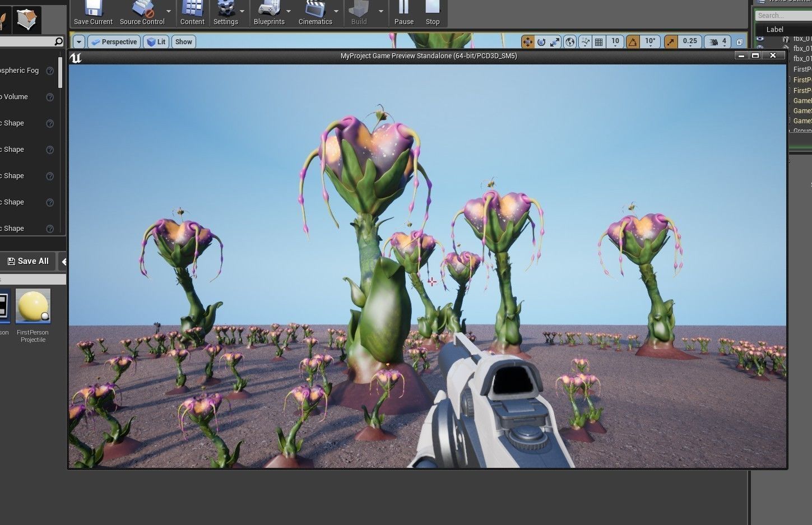Viewport: 812px width, 525px height.
Task: Select the rotate gizmo tool
Action: click(x=541, y=42)
